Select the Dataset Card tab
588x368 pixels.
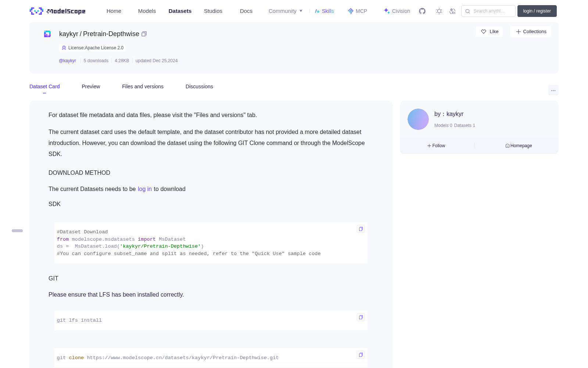[x=44, y=86]
